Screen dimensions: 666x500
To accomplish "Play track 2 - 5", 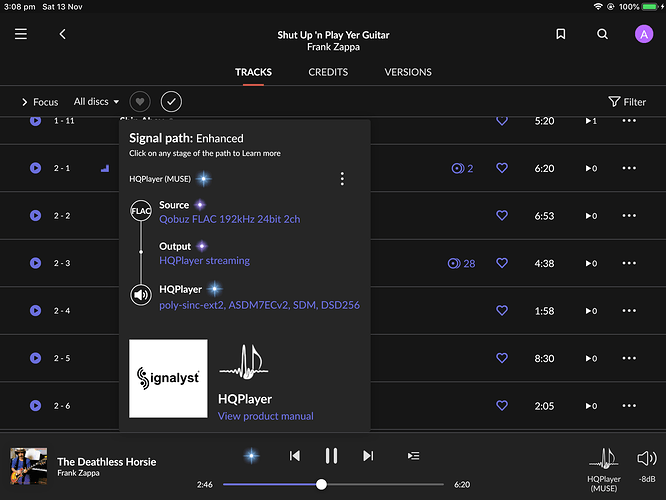I will pos(36,358).
